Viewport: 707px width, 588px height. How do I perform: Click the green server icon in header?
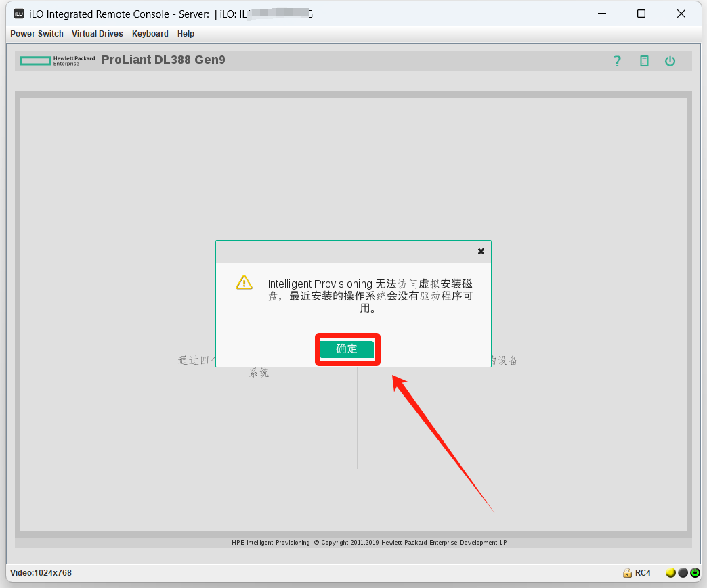[x=644, y=61]
